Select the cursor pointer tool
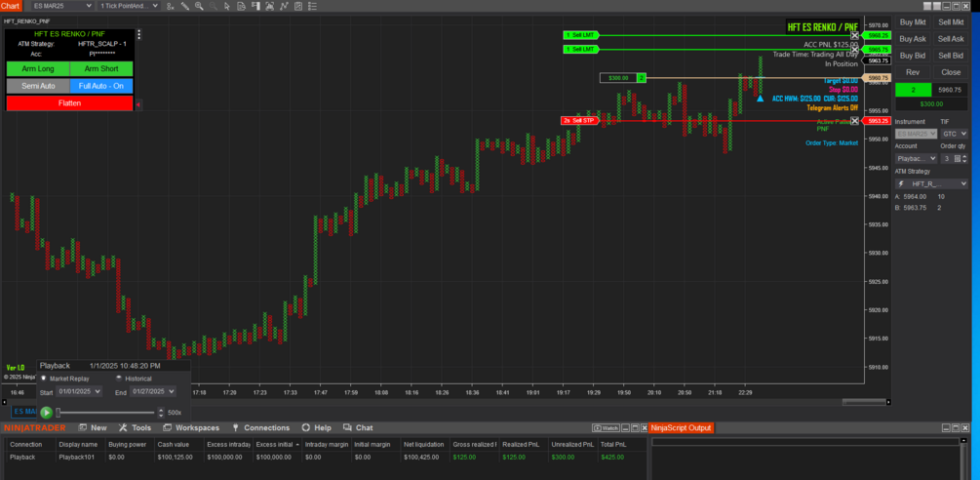This screenshot has width=980, height=480. coord(227,6)
